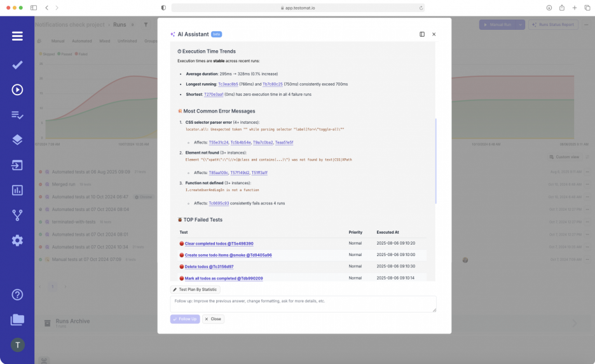Image resolution: width=595 pixels, height=364 pixels.
Task: Open test link Tc3eac8b5
Action: [228, 84]
